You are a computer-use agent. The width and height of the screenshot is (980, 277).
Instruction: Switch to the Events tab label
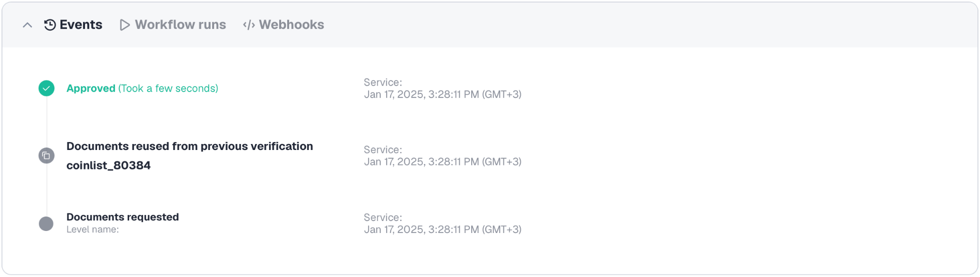[81, 24]
